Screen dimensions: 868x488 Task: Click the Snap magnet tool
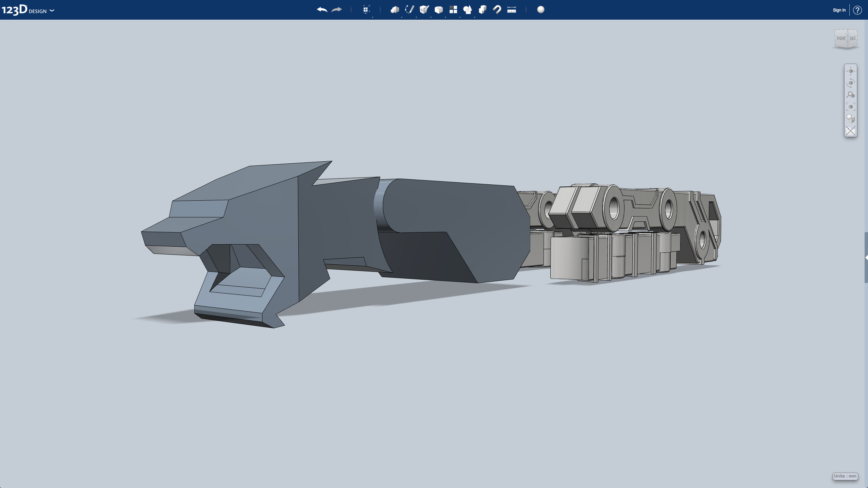(x=497, y=10)
